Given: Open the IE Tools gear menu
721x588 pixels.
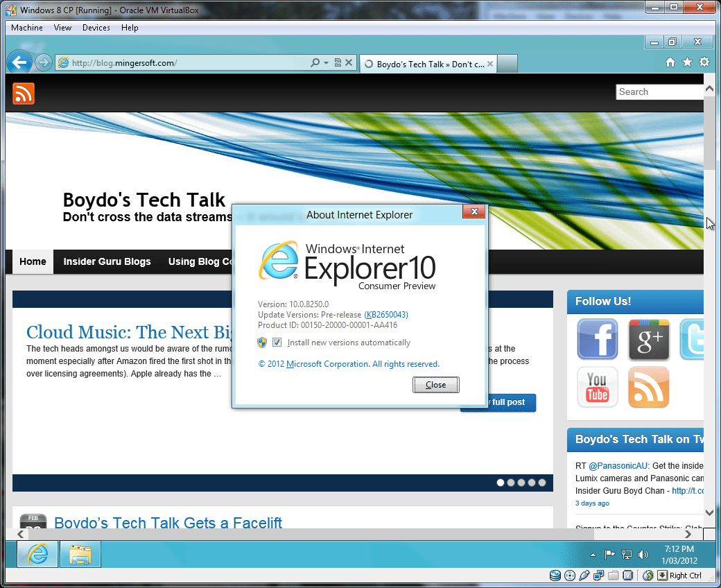Looking at the screenshot, I should click(704, 62).
